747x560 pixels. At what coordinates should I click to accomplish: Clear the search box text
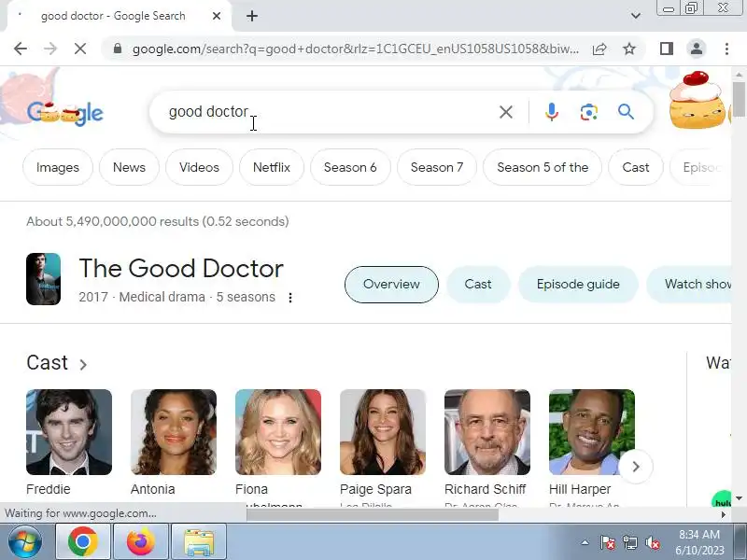tap(506, 112)
